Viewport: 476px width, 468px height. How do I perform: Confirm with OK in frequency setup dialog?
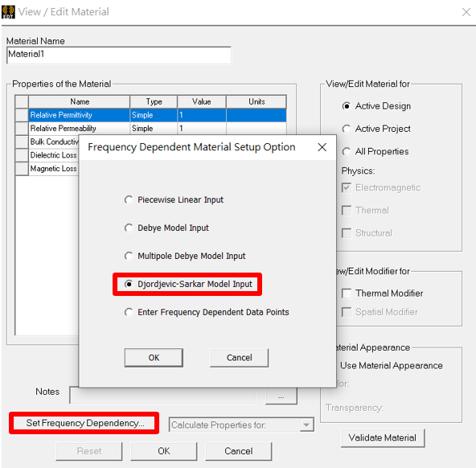[x=154, y=358]
